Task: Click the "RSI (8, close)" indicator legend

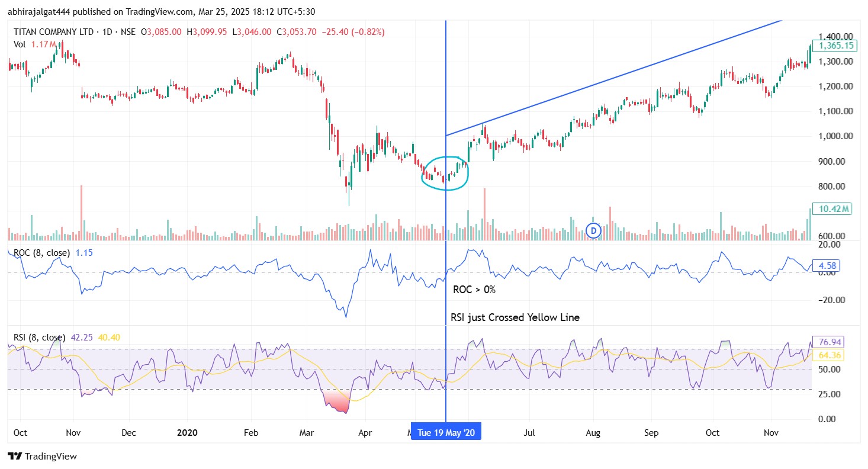Action: pyautogui.click(x=39, y=338)
